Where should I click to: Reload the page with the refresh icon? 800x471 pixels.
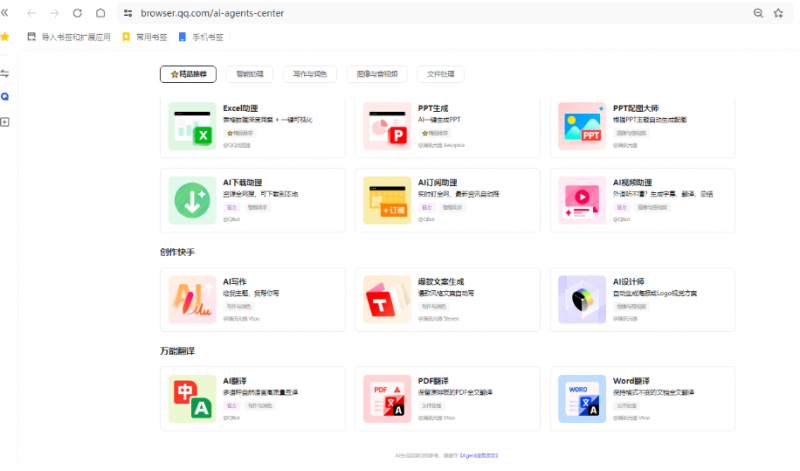[77, 13]
